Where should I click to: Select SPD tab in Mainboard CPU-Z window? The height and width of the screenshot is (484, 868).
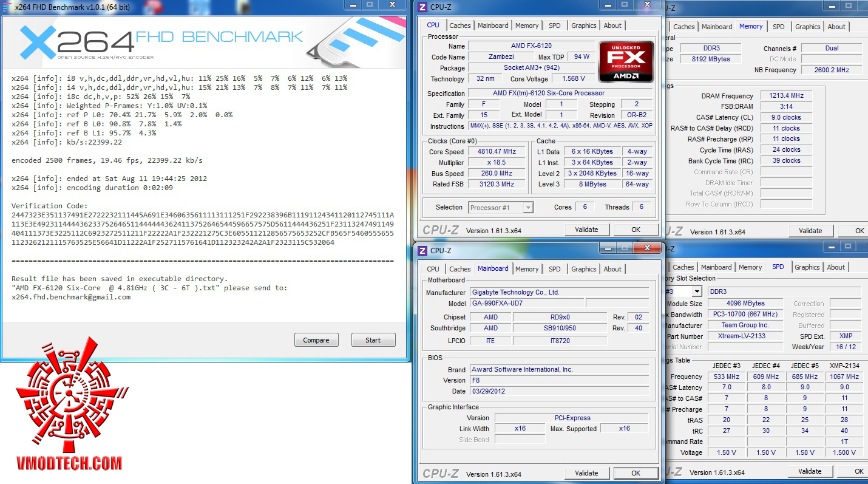[555, 269]
